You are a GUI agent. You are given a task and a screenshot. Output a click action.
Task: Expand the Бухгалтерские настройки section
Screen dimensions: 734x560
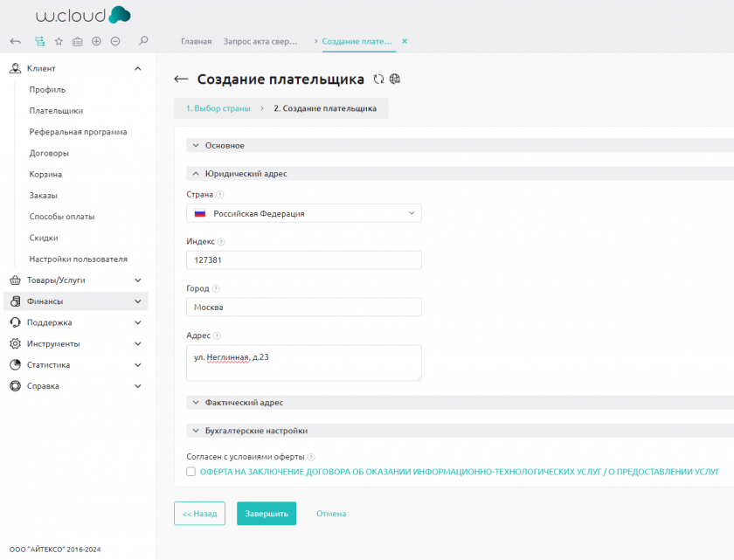click(256, 431)
